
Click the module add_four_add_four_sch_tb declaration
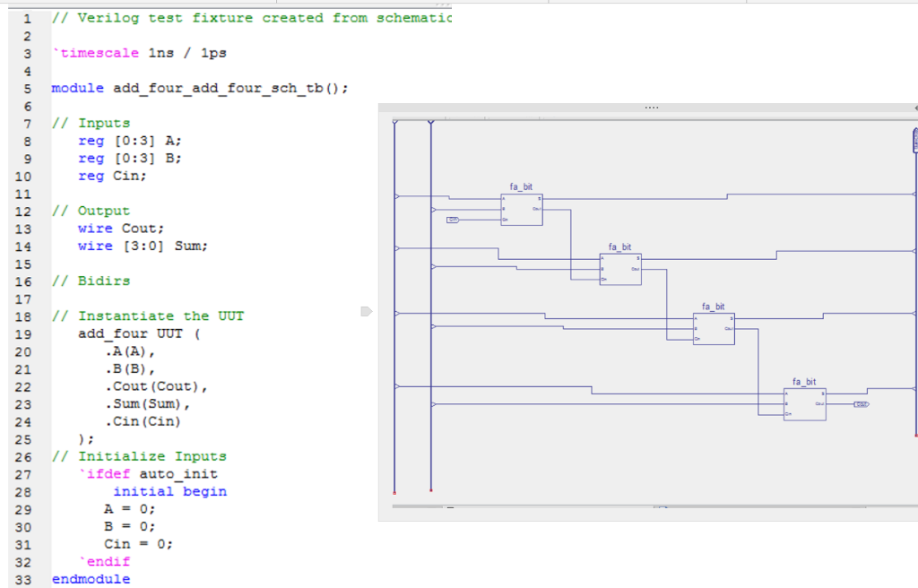coord(199,88)
